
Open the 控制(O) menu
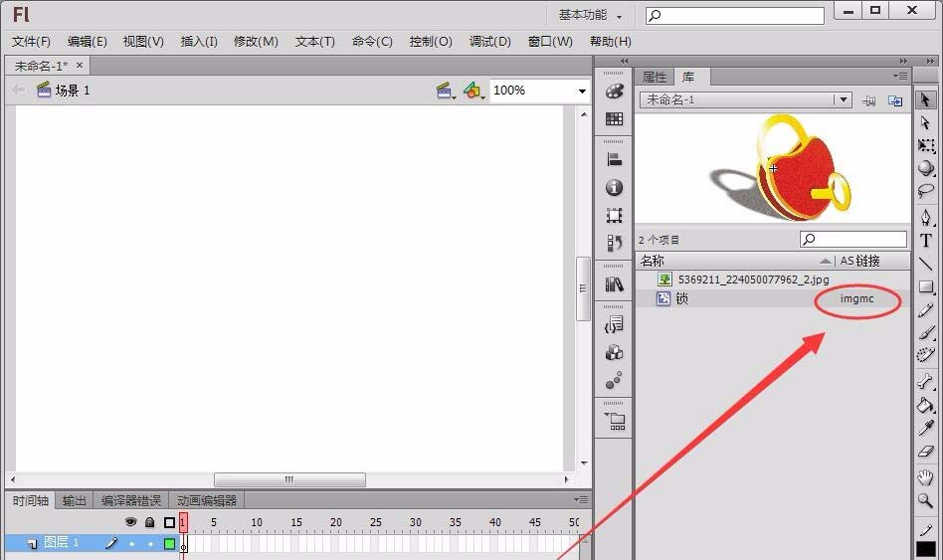431,42
